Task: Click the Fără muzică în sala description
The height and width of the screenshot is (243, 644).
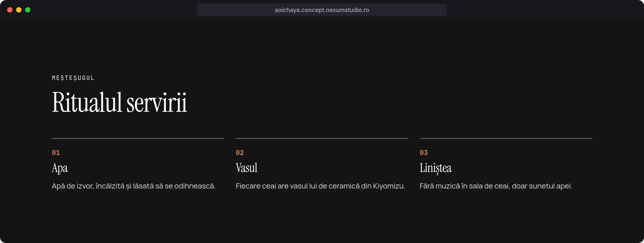Action: click(x=496, y=186)
